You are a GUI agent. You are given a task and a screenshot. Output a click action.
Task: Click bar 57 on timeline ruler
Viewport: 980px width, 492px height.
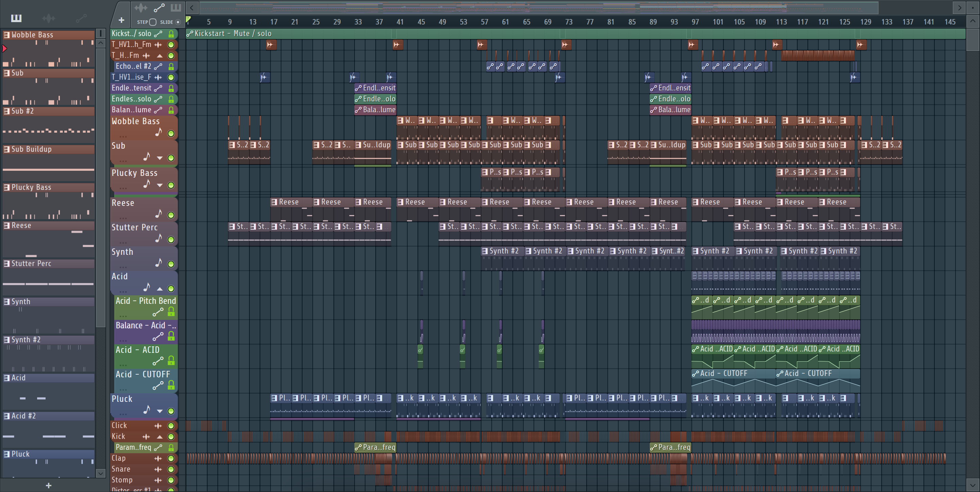484,22
